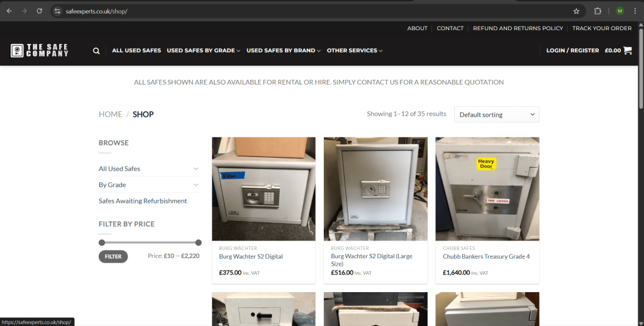Expand the By Grade category chevron

(x=196, y=185)
